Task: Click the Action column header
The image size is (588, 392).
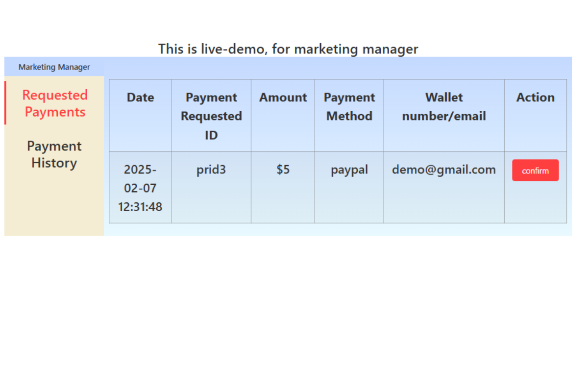Action: tap(535, 98)
